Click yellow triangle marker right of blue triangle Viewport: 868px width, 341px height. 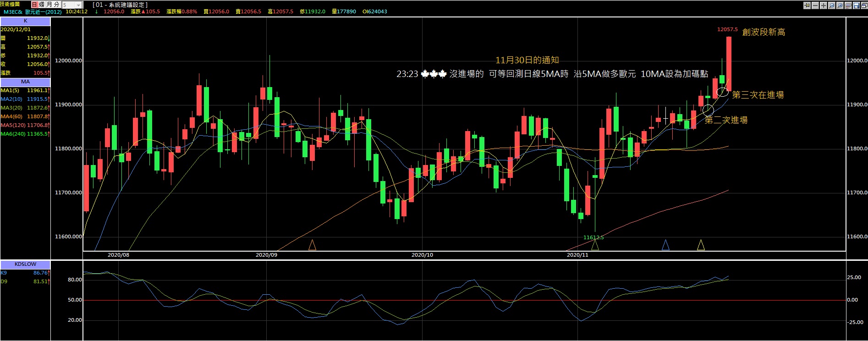click(701, 245)
